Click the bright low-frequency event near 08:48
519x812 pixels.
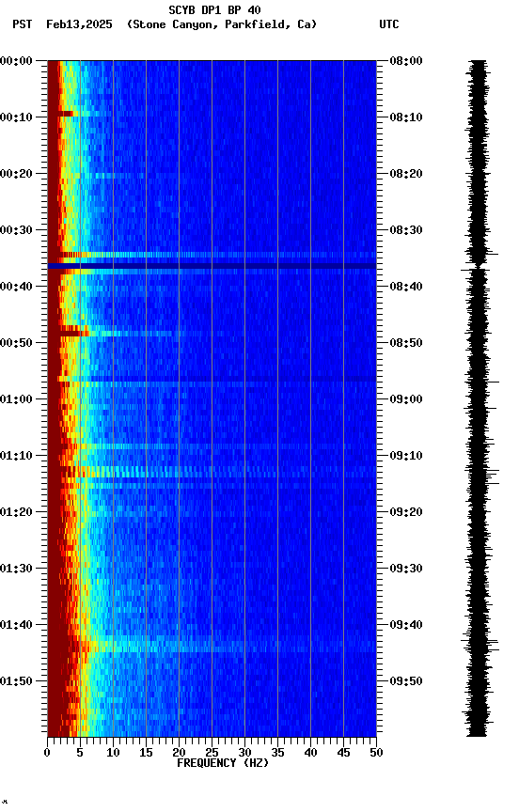[72, 334]
